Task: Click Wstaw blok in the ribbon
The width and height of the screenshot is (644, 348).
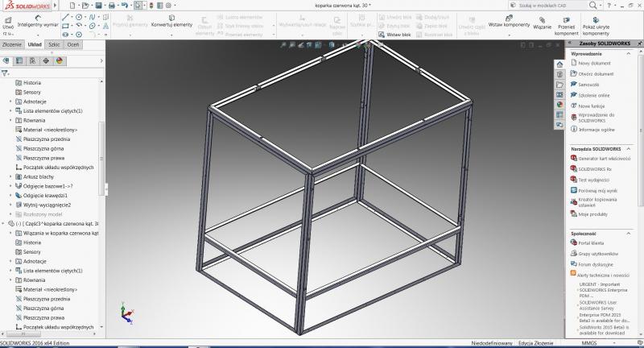Action: coord(394,35)
